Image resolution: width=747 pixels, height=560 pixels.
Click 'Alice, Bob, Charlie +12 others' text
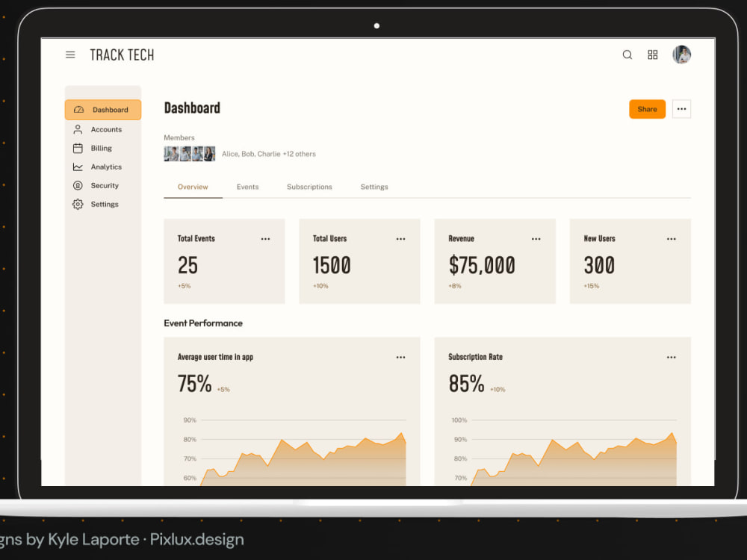269,154
